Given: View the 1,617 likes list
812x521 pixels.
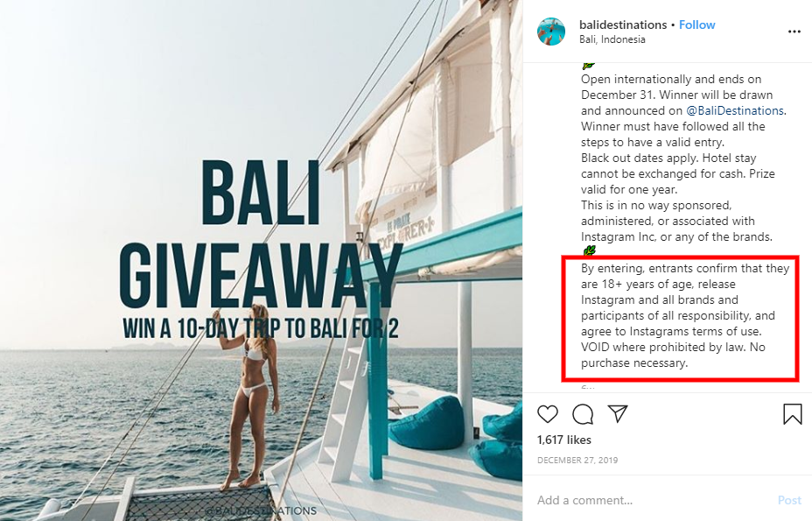Looking at the screenshot, I should click(564, 440).
